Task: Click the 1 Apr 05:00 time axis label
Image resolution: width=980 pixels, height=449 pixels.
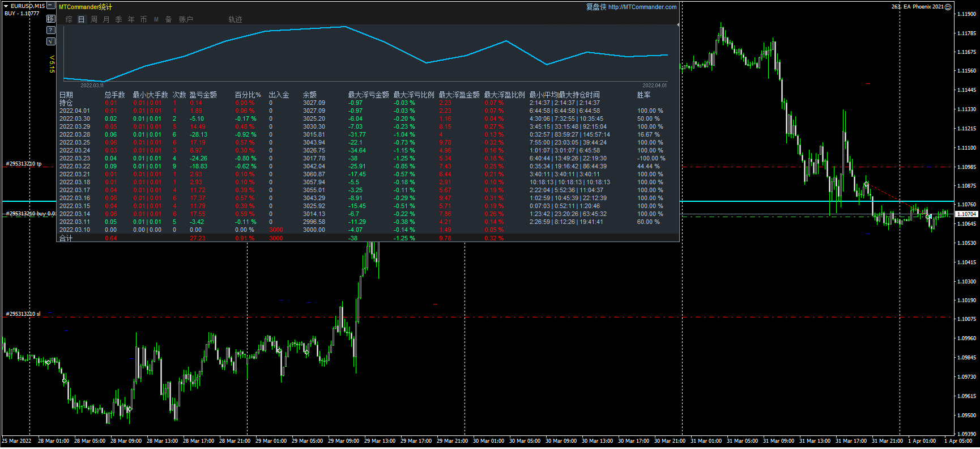Action: [x=958, y=441]
